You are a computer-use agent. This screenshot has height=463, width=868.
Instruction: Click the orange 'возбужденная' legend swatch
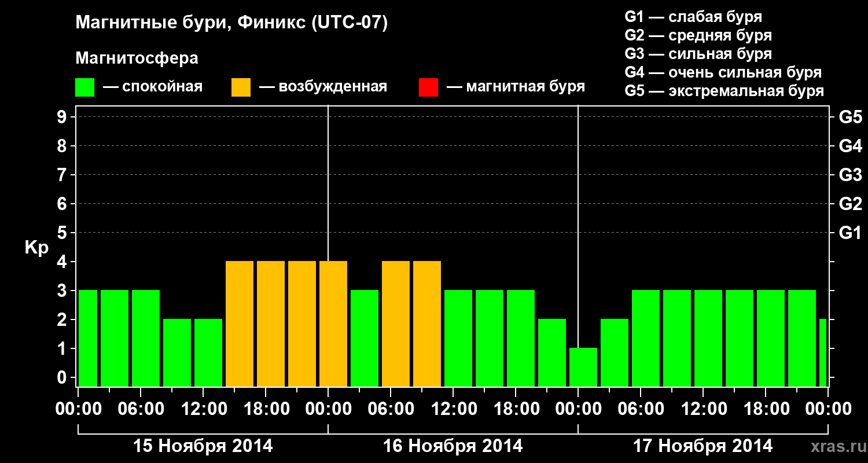coord(241,87)
